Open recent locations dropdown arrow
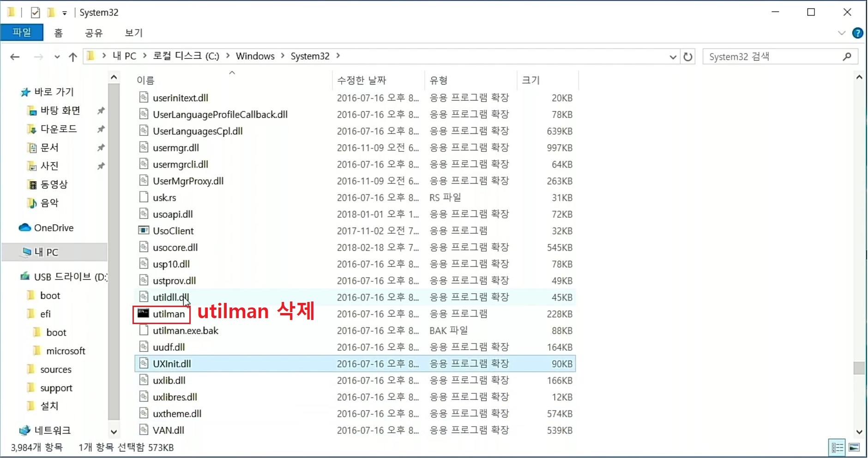Screen dimensions: 868x458 click(57, 57)
